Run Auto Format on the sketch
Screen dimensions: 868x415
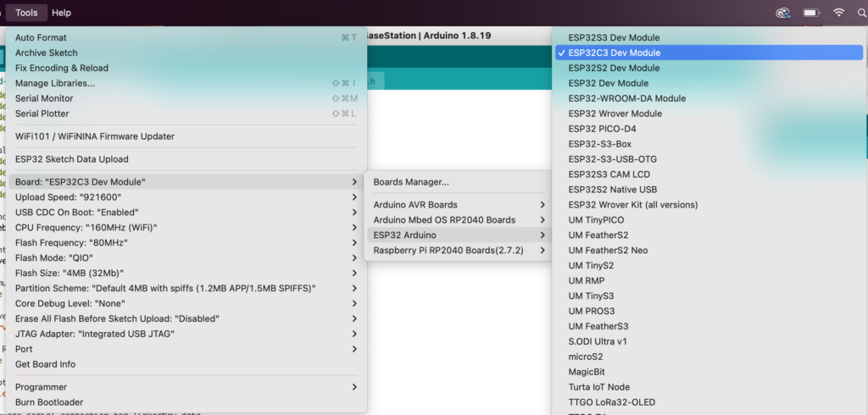[186, 37]
